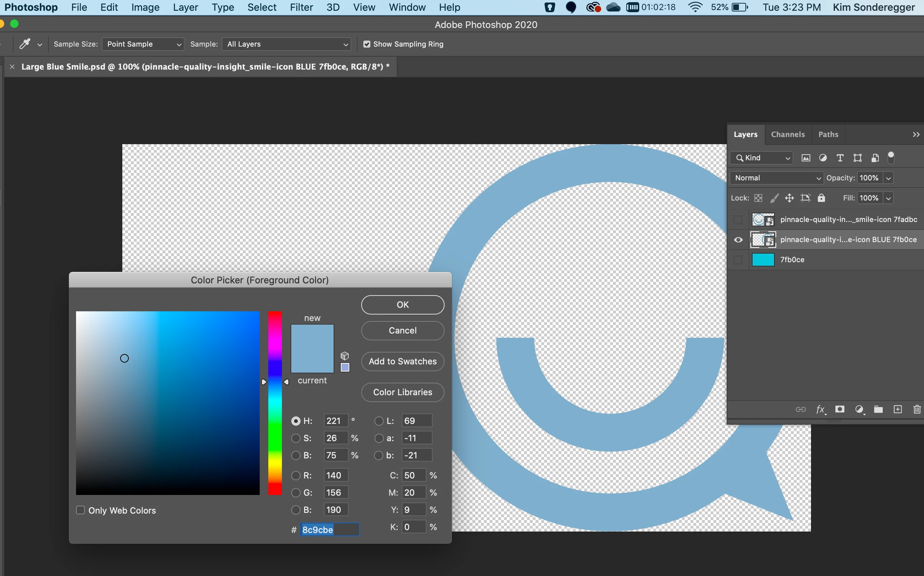Click the delete layer trash icon
This screenshot has height=576, width=924.
click(917, 410)
